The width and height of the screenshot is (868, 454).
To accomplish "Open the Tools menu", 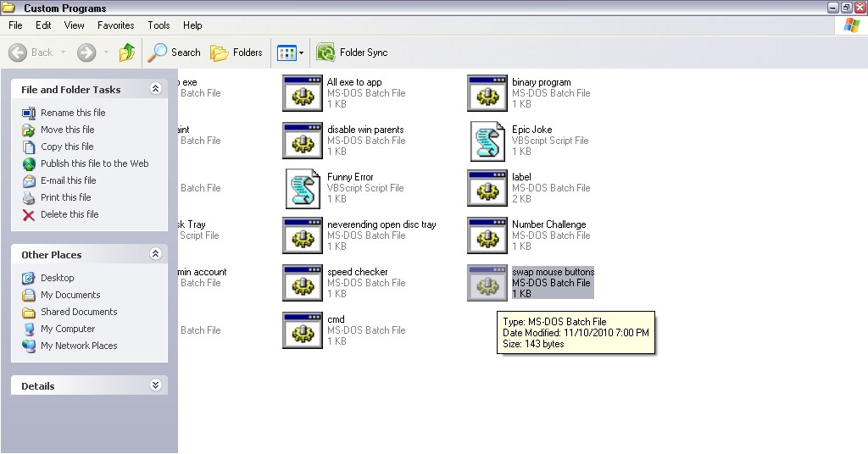I will pyautogui.click(x=159, y=25).
